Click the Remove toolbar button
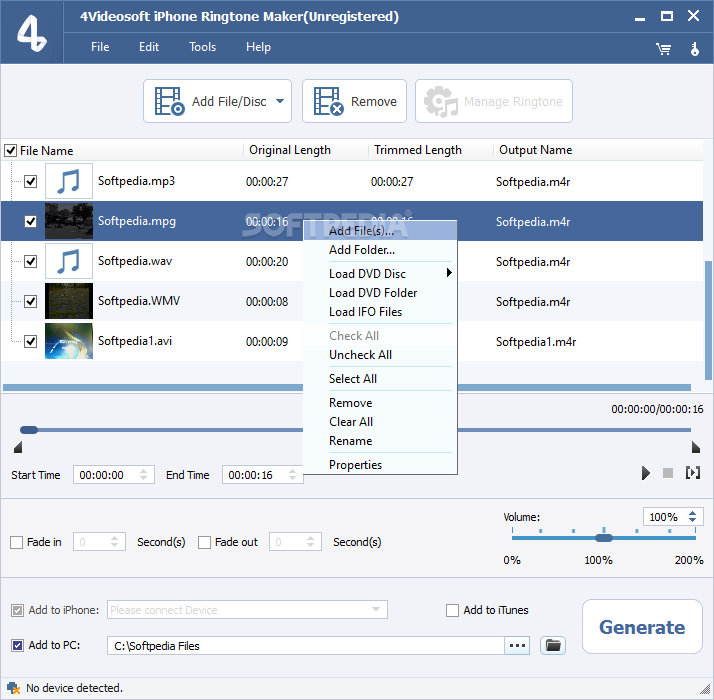Screen dimensions: 714x700 coord(354,101)
